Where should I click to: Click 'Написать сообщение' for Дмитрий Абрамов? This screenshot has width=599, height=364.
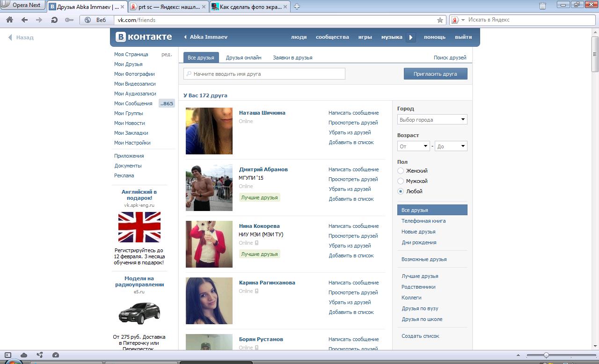[x=353, y=169]
